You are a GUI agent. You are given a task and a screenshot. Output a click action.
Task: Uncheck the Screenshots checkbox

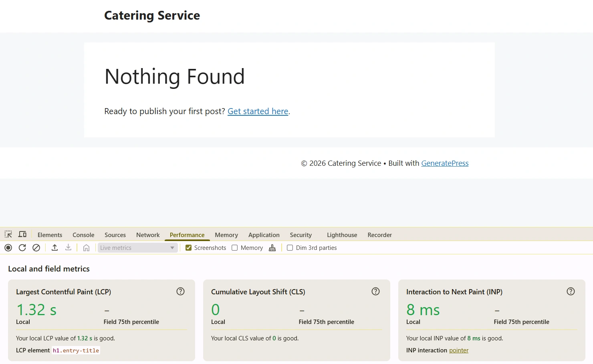click(x=188, y=248)
